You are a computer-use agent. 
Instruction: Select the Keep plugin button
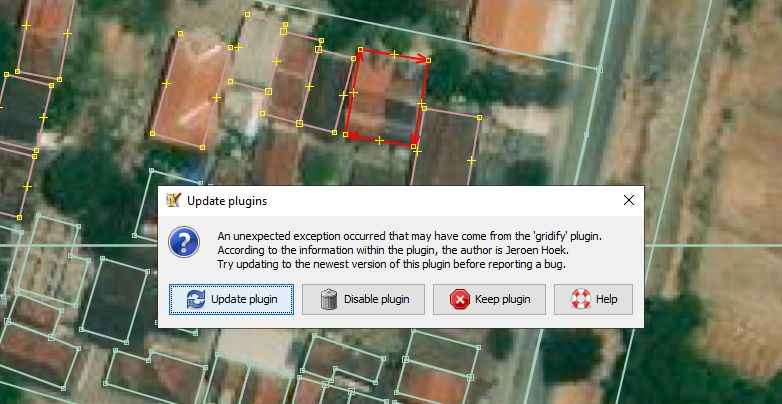[489, 299]
